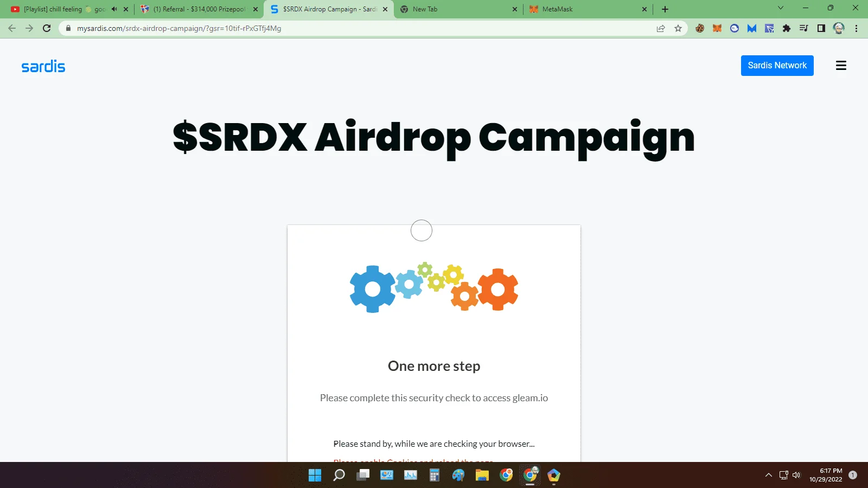Viewport: 868px width, 488px height.
Task: Open the purple paper-plane extension
Action: (769, 28)
